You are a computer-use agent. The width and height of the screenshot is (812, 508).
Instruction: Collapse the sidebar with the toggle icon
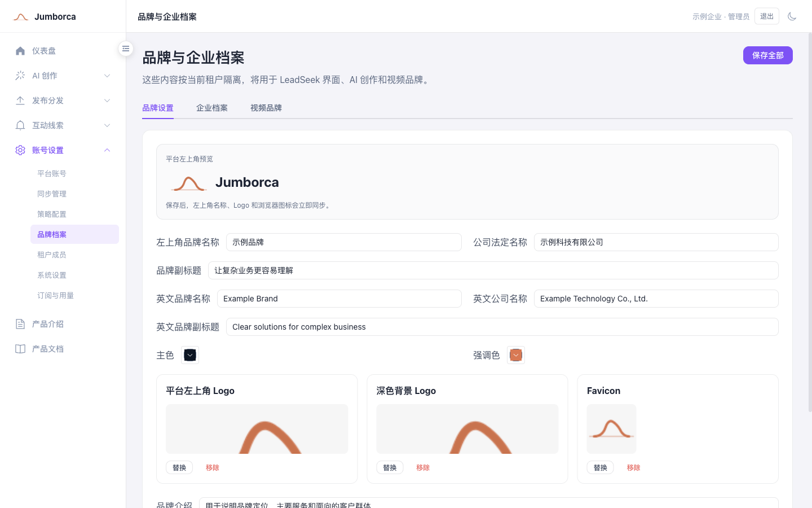(x=126, y=49)
